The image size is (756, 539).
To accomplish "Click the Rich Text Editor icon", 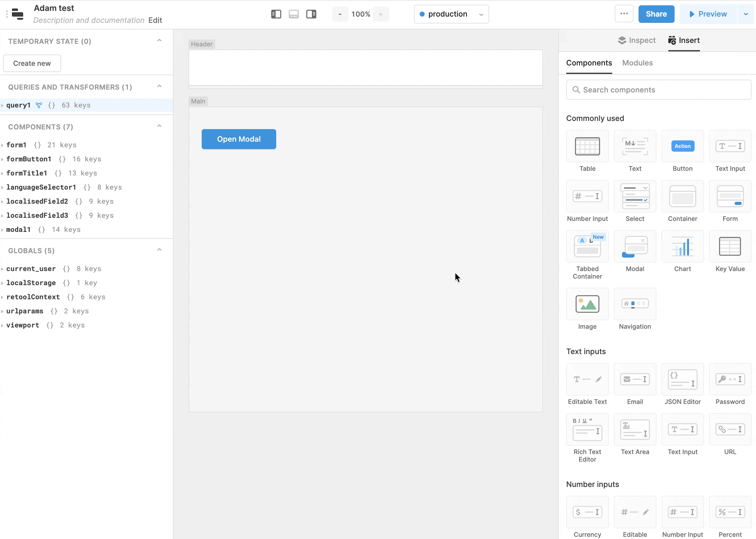I will coord(588,429).
